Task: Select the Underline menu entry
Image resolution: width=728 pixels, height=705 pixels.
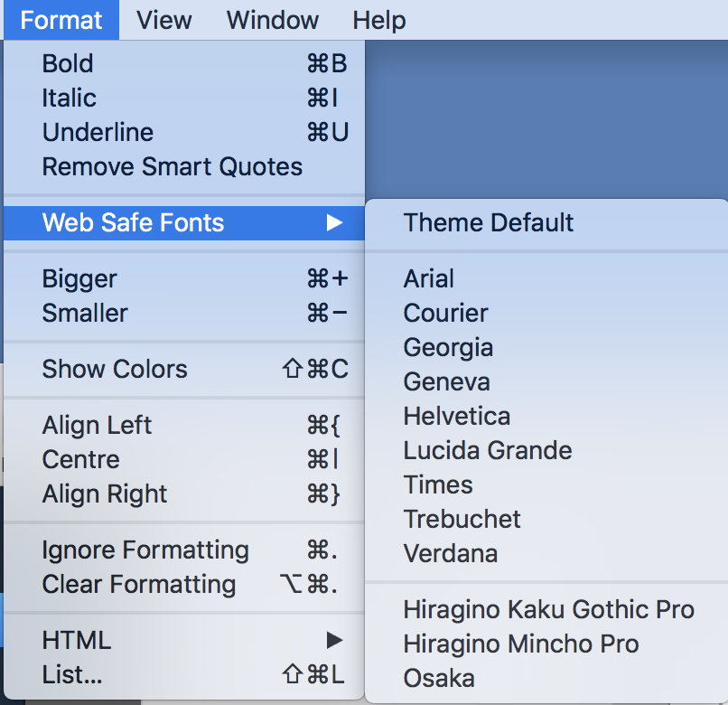Action: pos(184,132)
